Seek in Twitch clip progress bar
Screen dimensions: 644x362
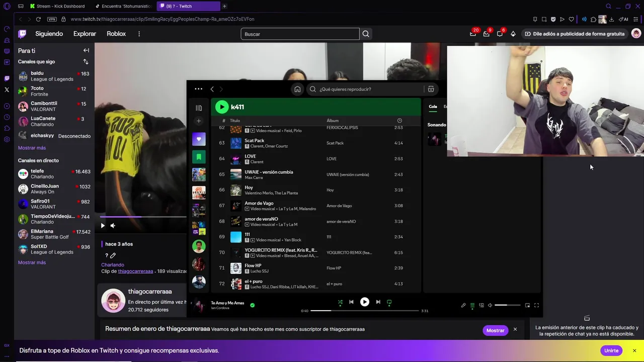pyautogui.click(x=143, y=217)
